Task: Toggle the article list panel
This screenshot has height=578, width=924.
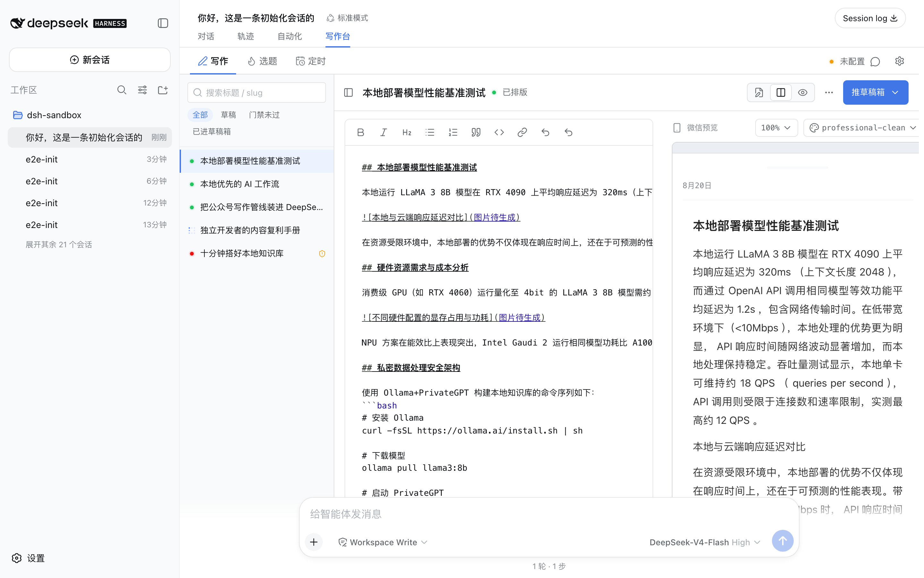Action: pos(348,92)
